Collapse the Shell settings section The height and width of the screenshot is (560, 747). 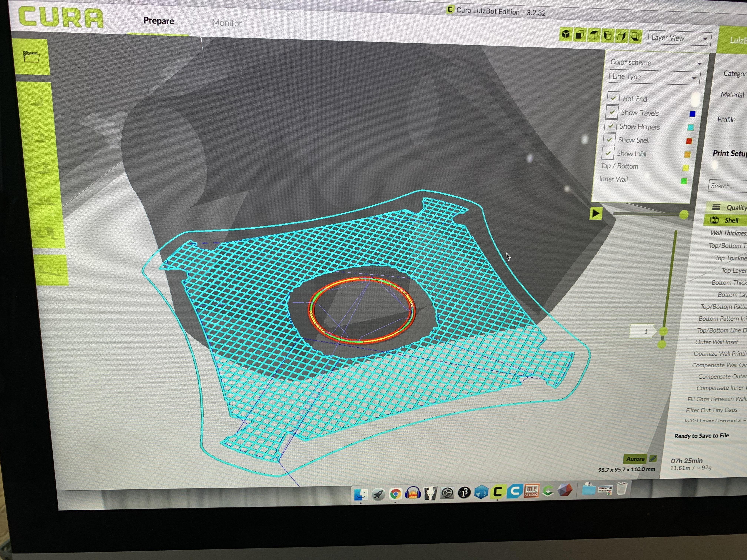pos(731,220)
